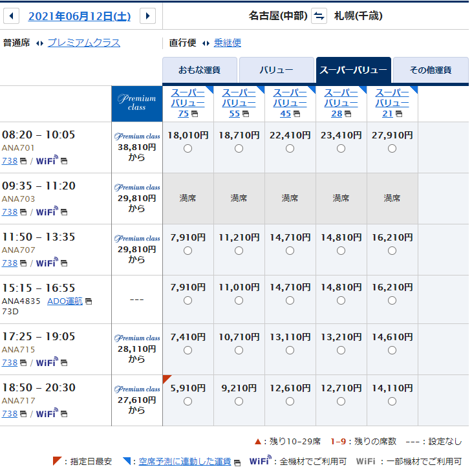Click Premium class 38,810円 cell for ANA701
Screen dimensions: 472x476
[137, 147]
